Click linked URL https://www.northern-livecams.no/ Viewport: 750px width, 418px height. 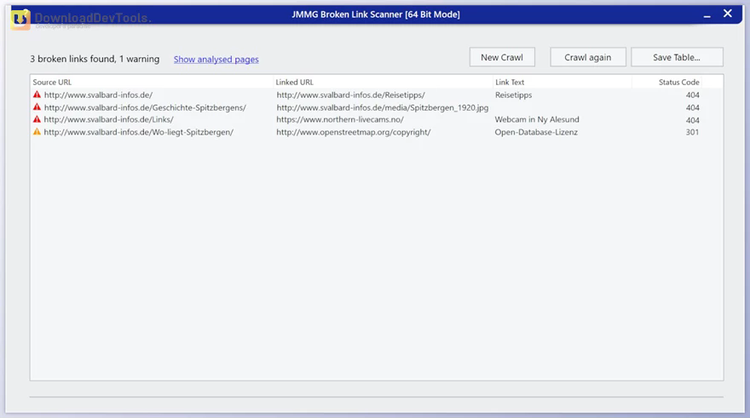tap(340, 120)
